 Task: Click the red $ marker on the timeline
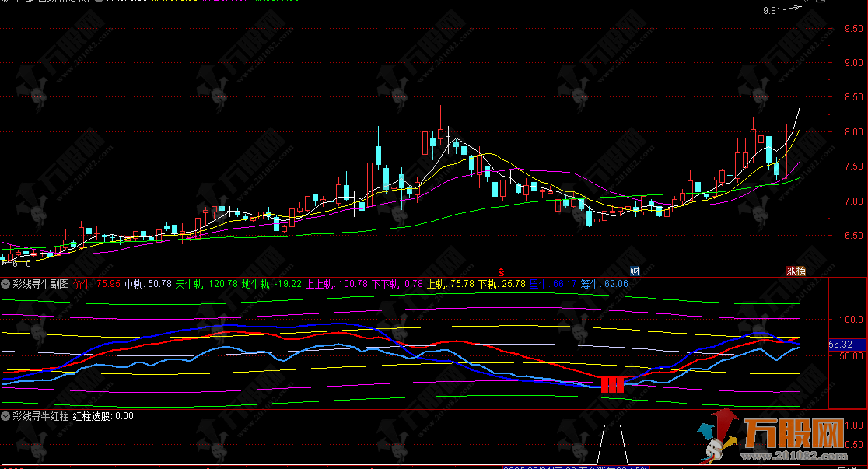[502, 271]
